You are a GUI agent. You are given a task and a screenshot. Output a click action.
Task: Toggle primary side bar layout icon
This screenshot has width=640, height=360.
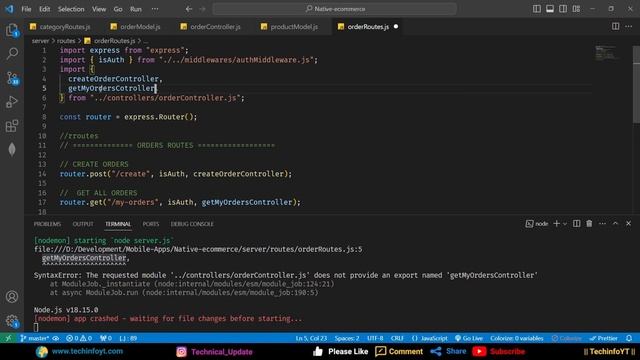pos(537,9)
